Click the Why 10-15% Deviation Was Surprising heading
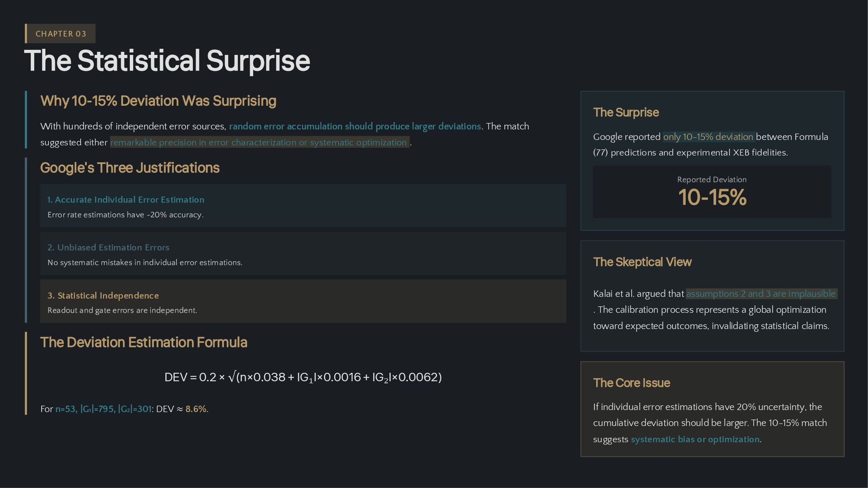 (x=158, y=101)
